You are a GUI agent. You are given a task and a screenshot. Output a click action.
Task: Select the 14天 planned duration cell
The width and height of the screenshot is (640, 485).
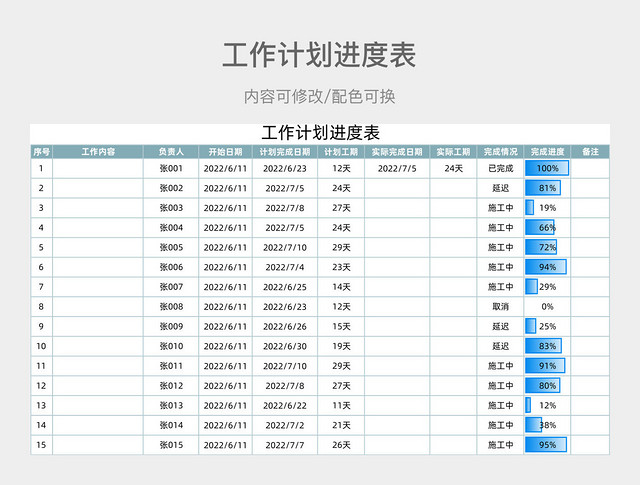(341, 287)
